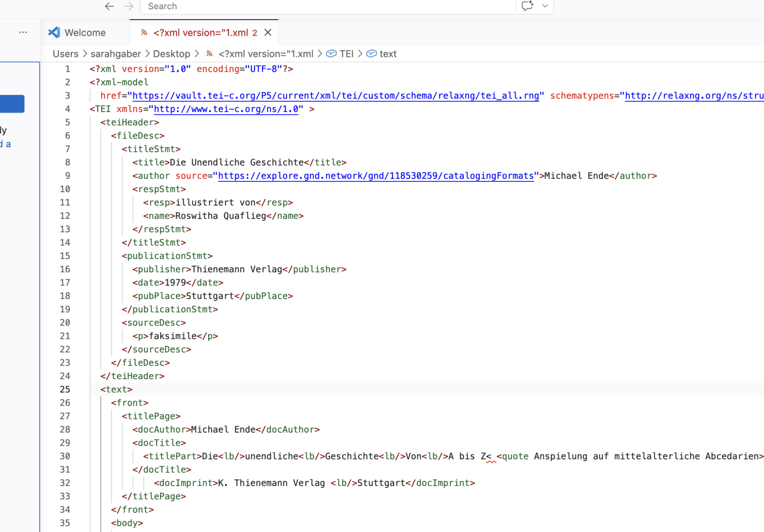Image resolution: width=764 pixels, height=532 pixels.
Task: Place cursor in title 'Die Unendliche Geschichte'
Action: 237,162
